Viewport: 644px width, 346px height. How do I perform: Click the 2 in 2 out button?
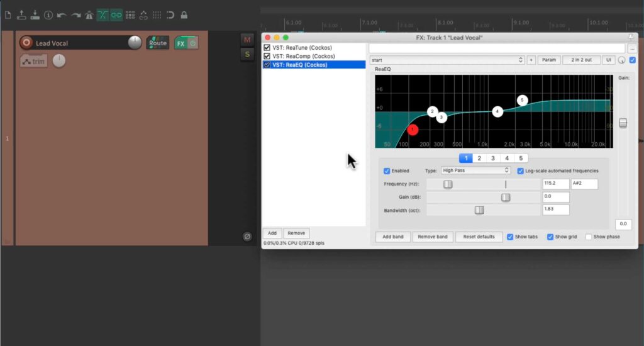pyautogui.click(x=582, y=60)
